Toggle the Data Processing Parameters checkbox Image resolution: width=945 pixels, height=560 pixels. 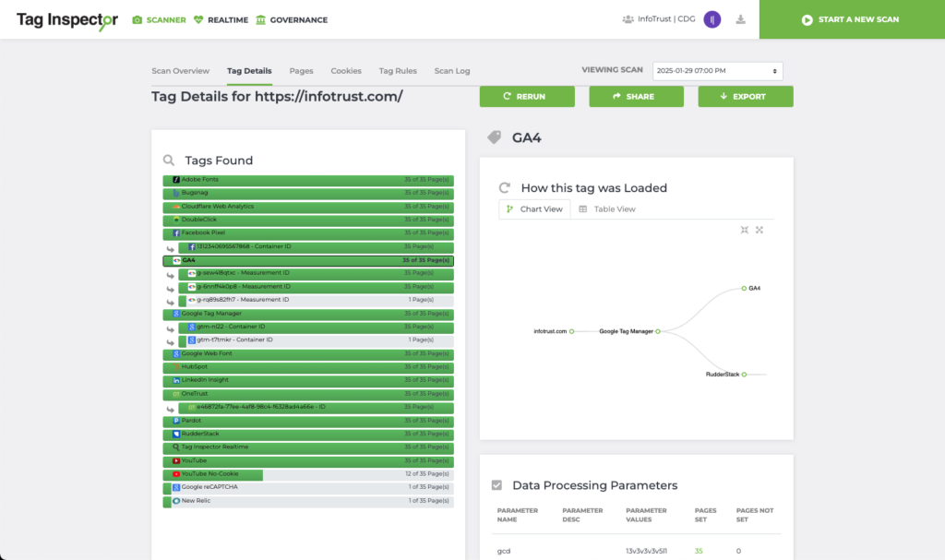coord(496,485)
